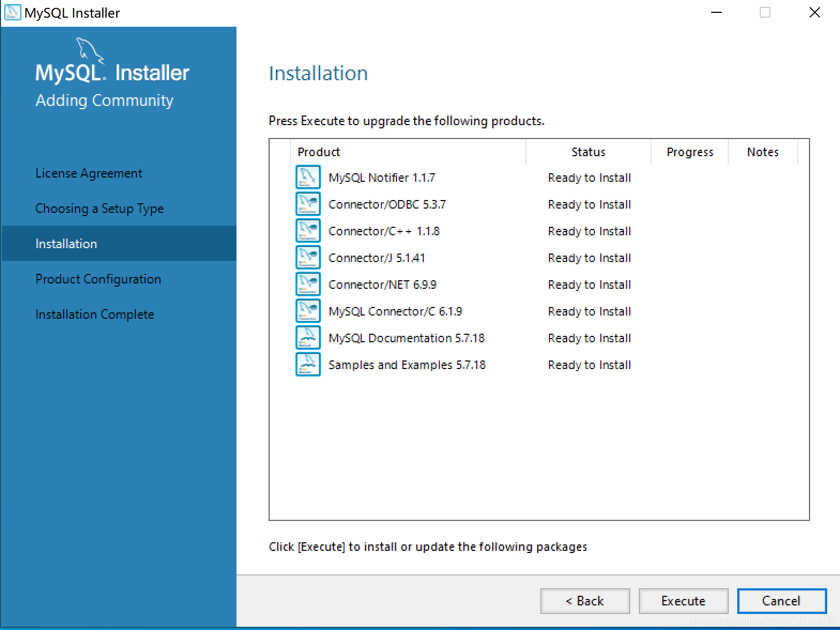Close the MySQL Installer window

click(815, 12)
